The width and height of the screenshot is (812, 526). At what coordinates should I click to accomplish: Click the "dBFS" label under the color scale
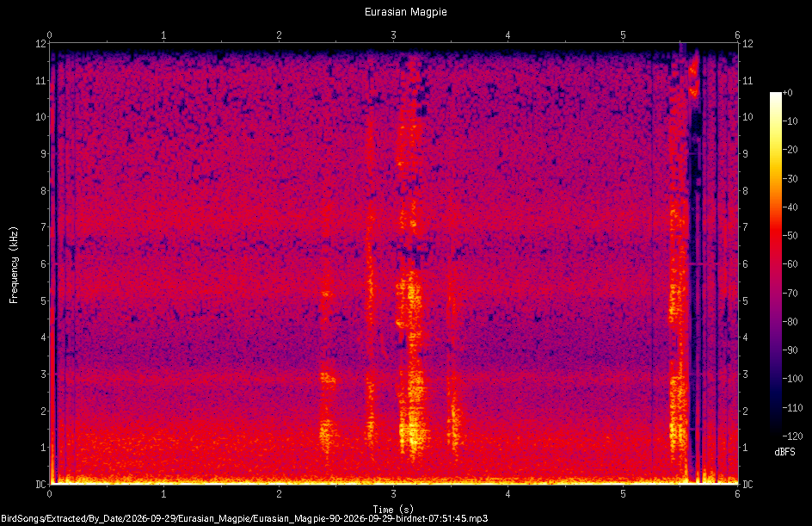click(784, 452)
